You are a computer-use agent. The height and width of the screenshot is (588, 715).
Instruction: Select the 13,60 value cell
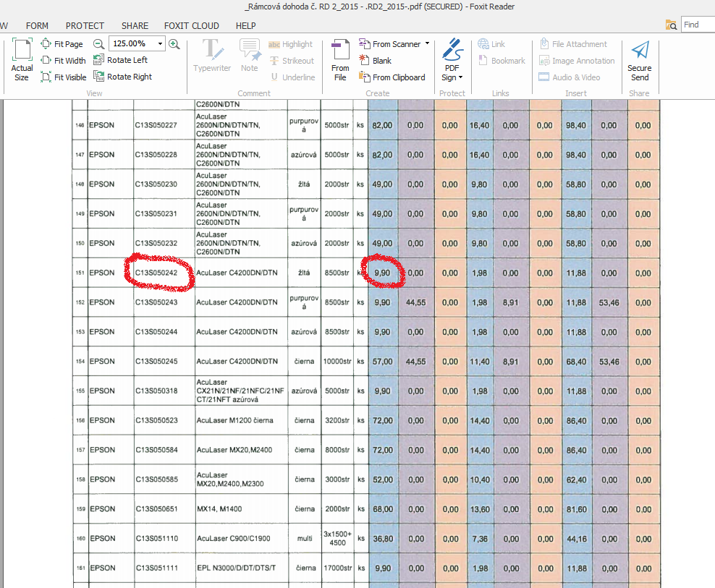coord(480,509)
